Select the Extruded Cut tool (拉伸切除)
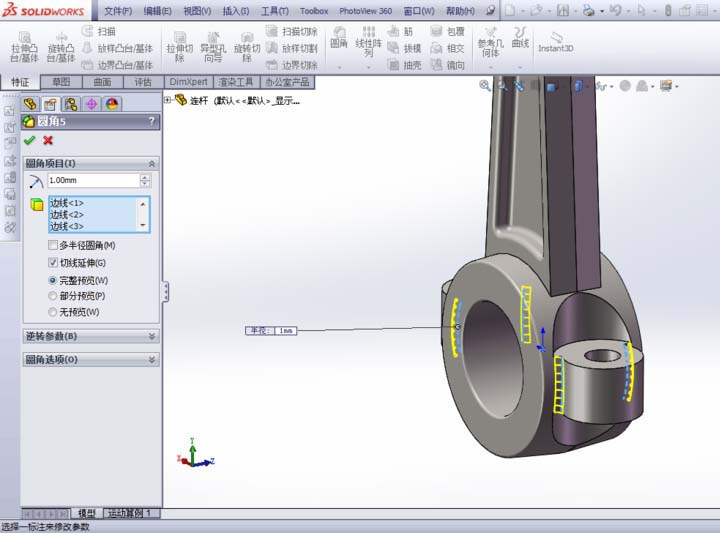 point(180,47)
